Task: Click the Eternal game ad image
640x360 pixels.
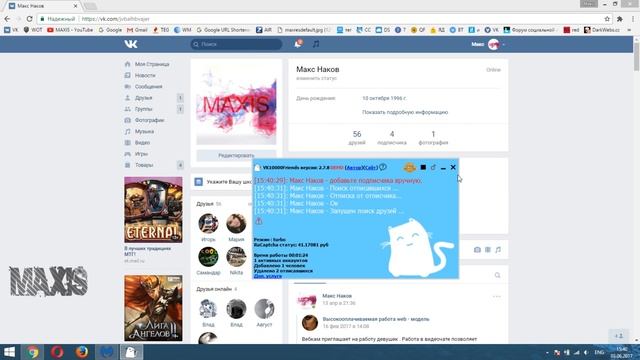Action: [x=153, y=210]
